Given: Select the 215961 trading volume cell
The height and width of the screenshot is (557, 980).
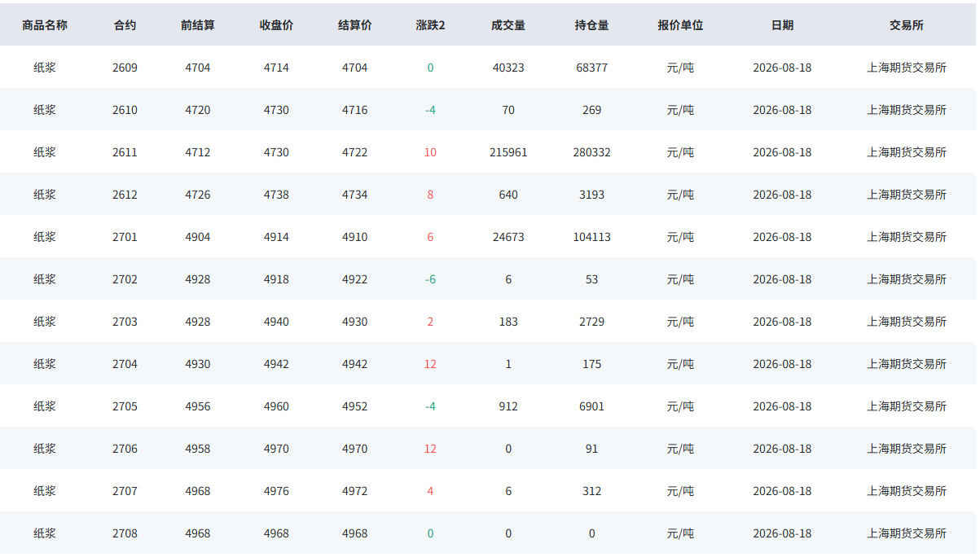Looking at the screenshot, I should coord(508,152).
